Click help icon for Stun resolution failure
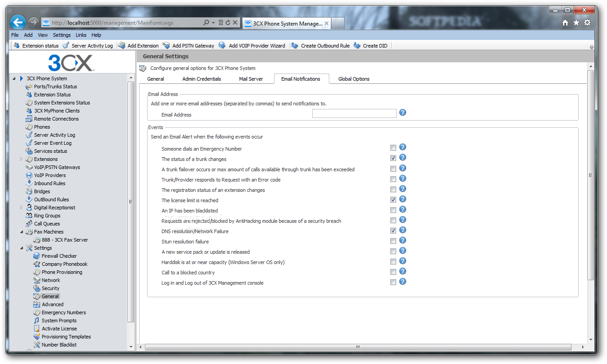 pos(403,240)
